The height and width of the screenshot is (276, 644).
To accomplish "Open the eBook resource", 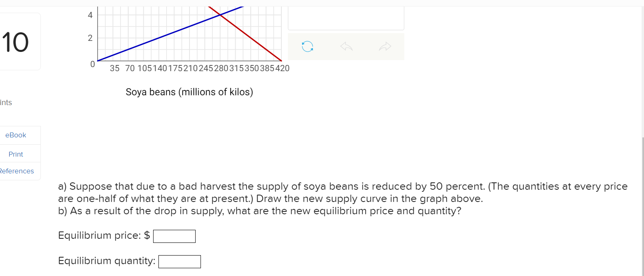I will pos(16,135).
